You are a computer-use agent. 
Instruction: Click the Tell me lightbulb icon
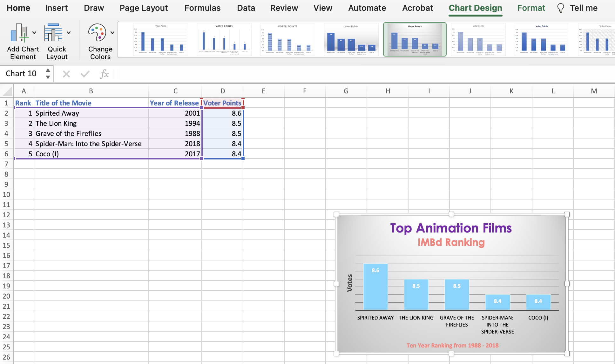point(561,8)
